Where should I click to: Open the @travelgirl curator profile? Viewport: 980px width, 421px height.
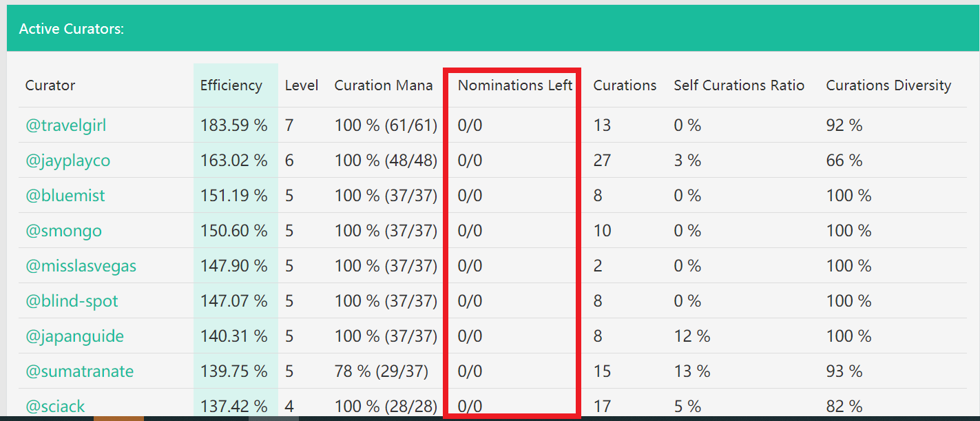[x=66, y=125]
